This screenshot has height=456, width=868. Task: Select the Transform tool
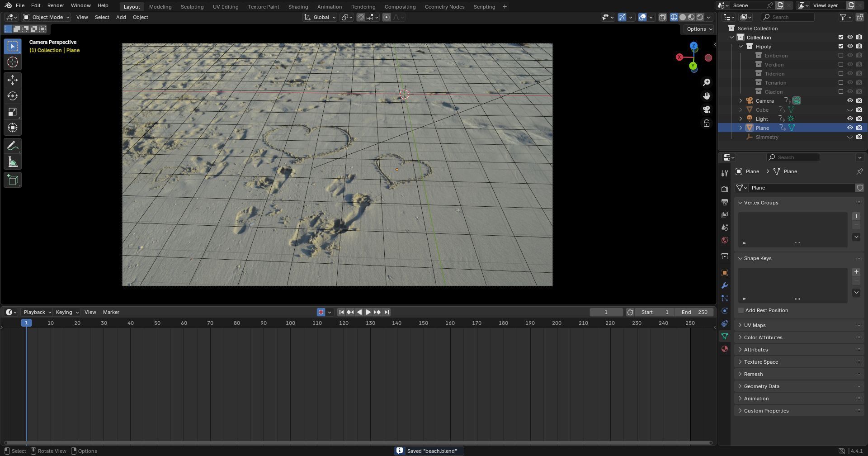click(x=13, y=128)
